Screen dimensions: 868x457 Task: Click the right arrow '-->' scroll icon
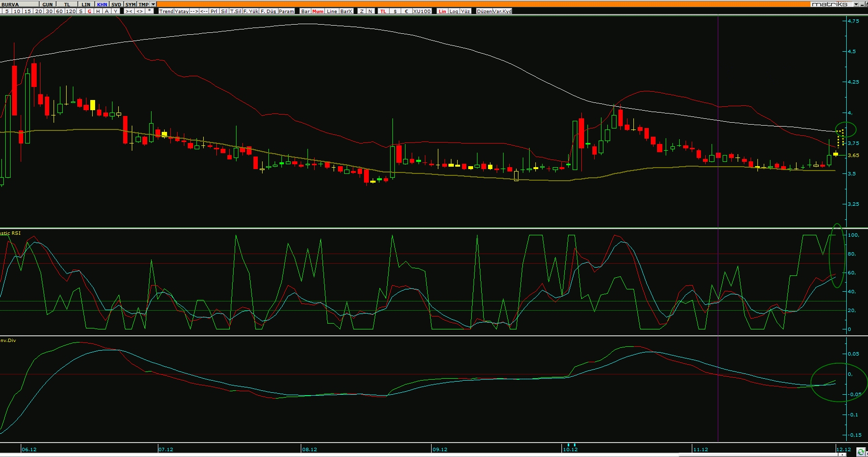pyautogui.click(x=194, y=11)
